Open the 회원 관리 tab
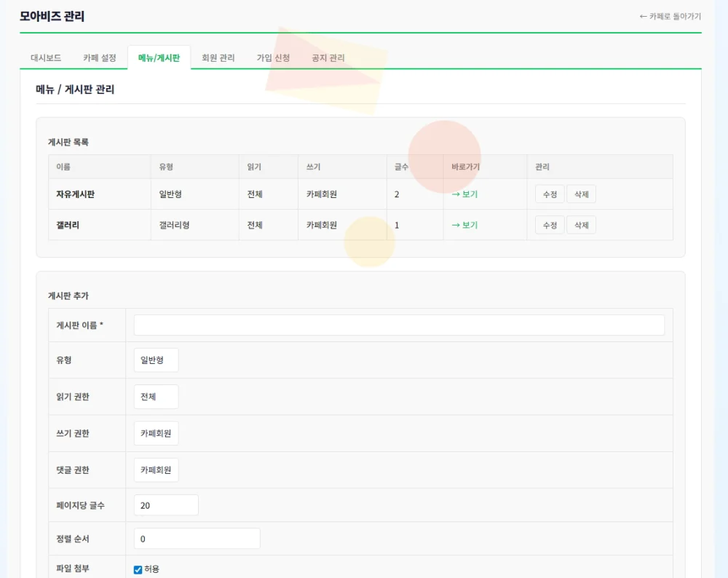 click(218, 58)
